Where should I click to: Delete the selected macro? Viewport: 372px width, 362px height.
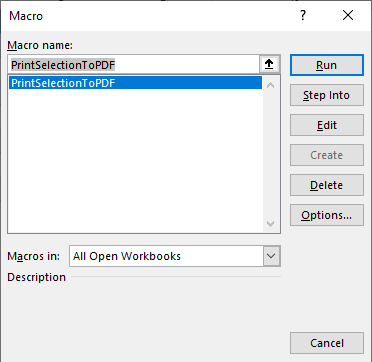point(327,185)
